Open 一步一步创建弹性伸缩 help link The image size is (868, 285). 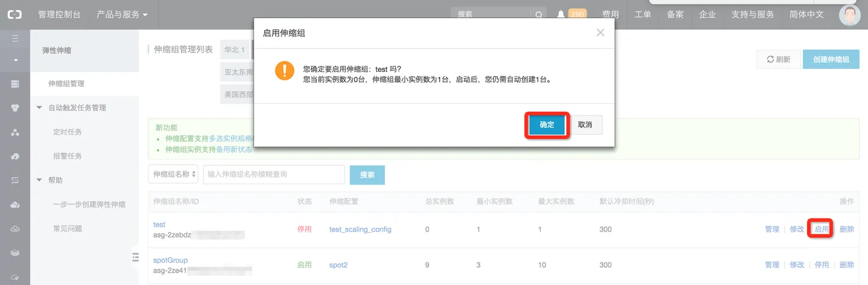pos(89,204)
